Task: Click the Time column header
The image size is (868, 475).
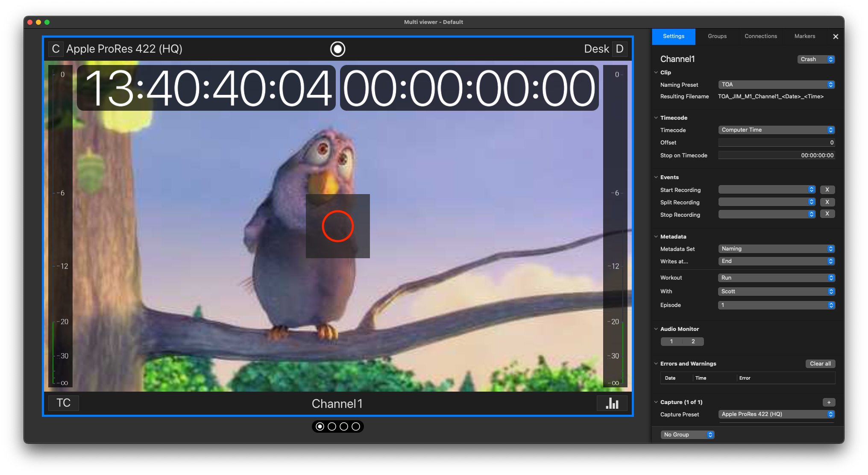Action: tap(701, 378)
